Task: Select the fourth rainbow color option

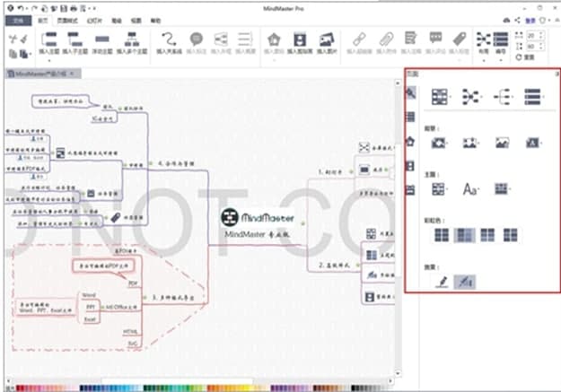Action: point(510,235)
